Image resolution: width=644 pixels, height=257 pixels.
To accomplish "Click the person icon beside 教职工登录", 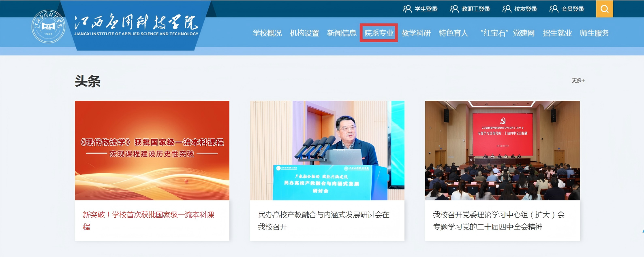I will 454,9.
